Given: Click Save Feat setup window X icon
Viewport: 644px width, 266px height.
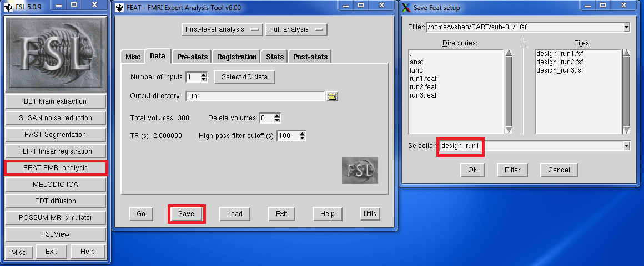Looking at the screenshot, I should click(406, 7).
